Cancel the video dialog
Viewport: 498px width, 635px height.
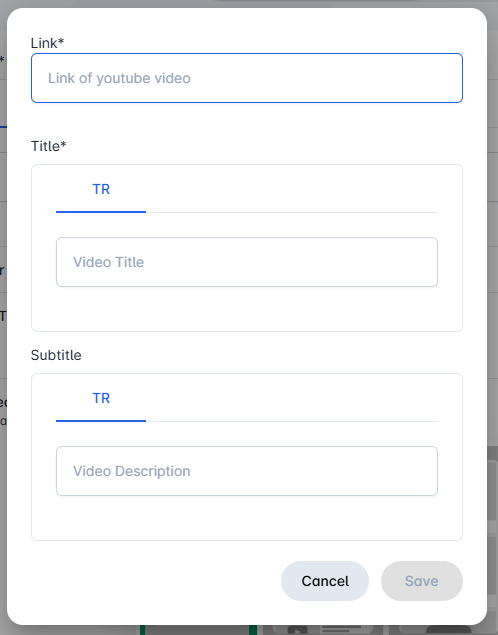(x=325, y=581)
